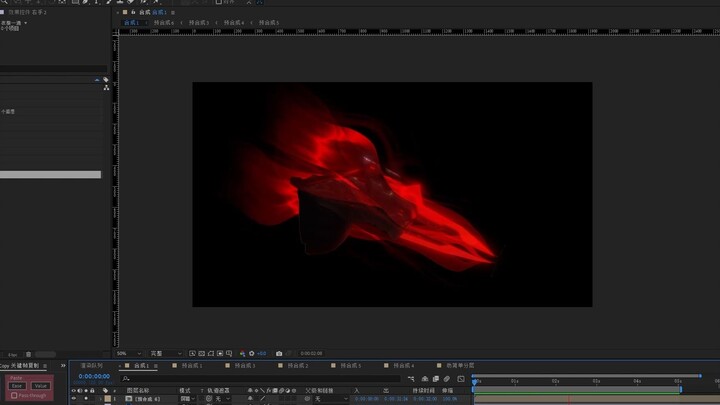Click the shy layers icon in the timeline

pos(425,379)
